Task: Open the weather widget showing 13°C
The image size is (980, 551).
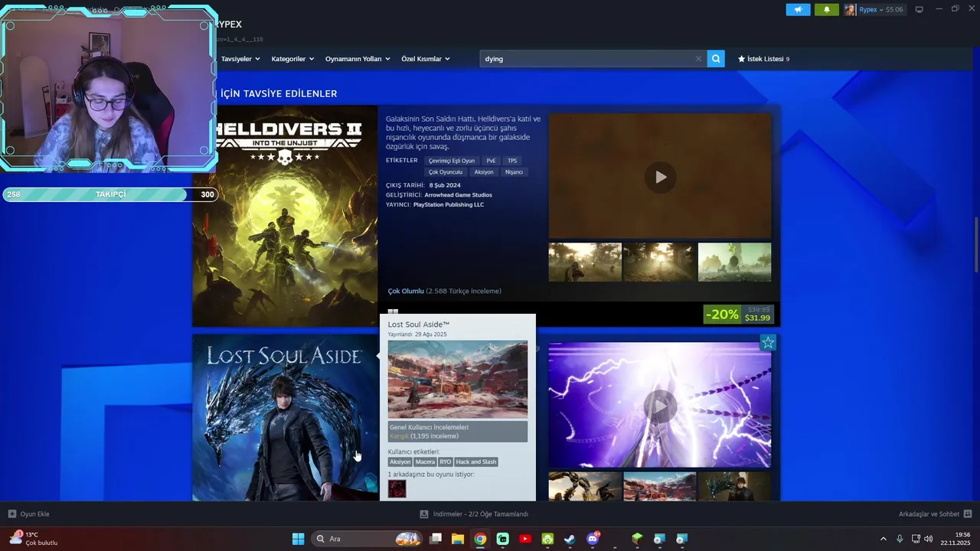Action: coord(34,539)
